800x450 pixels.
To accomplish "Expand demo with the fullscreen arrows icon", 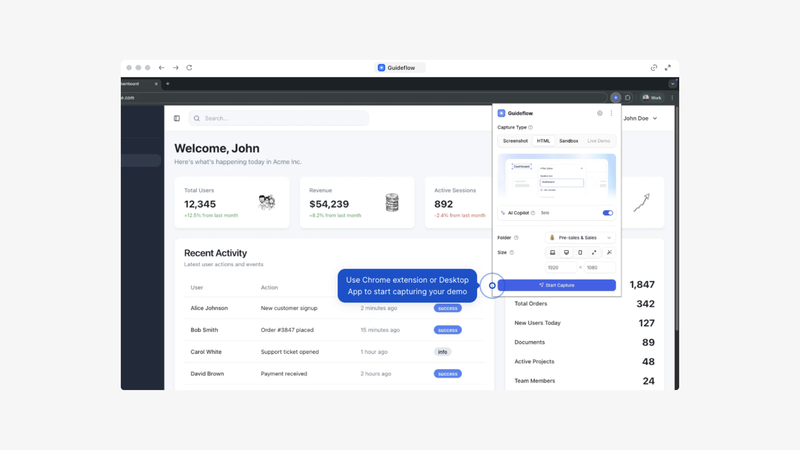I will 668,67.
